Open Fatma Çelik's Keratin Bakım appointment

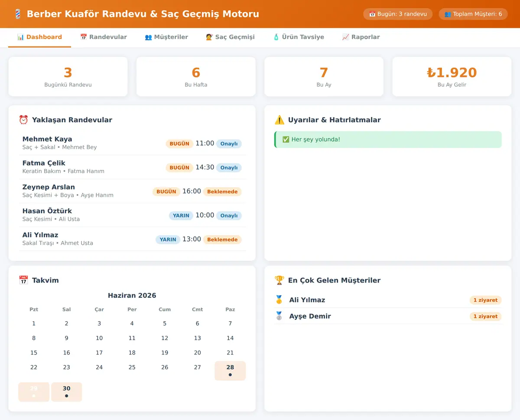click(x=132, y=167)
